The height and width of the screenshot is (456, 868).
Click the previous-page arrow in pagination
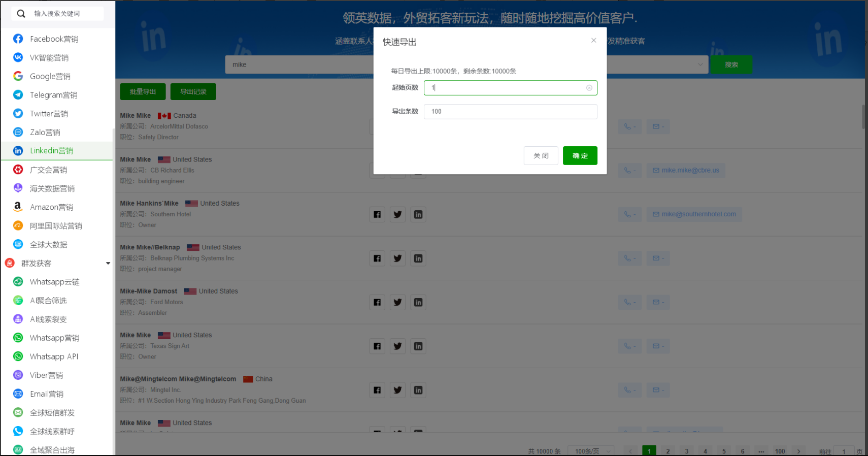point(630,451)
